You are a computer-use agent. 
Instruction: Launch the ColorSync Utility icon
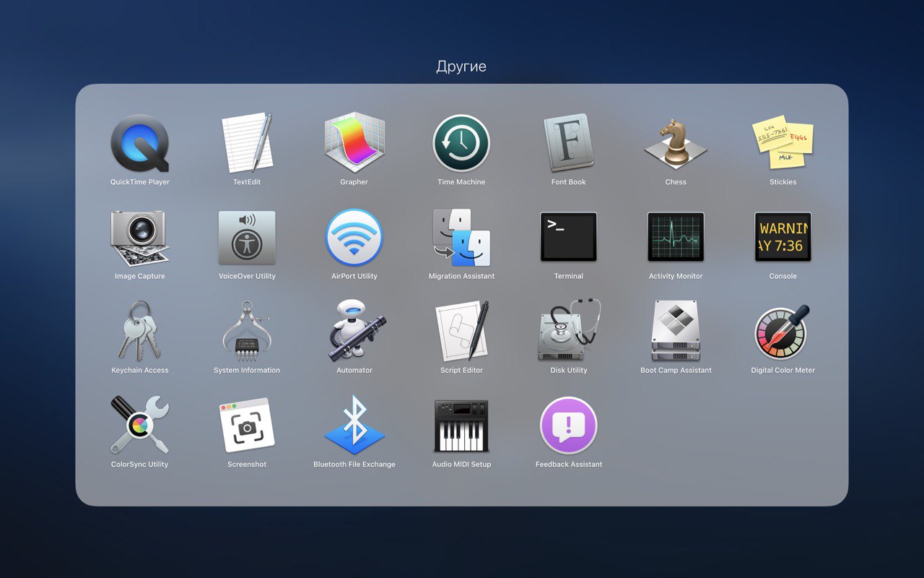click(140, 426)
